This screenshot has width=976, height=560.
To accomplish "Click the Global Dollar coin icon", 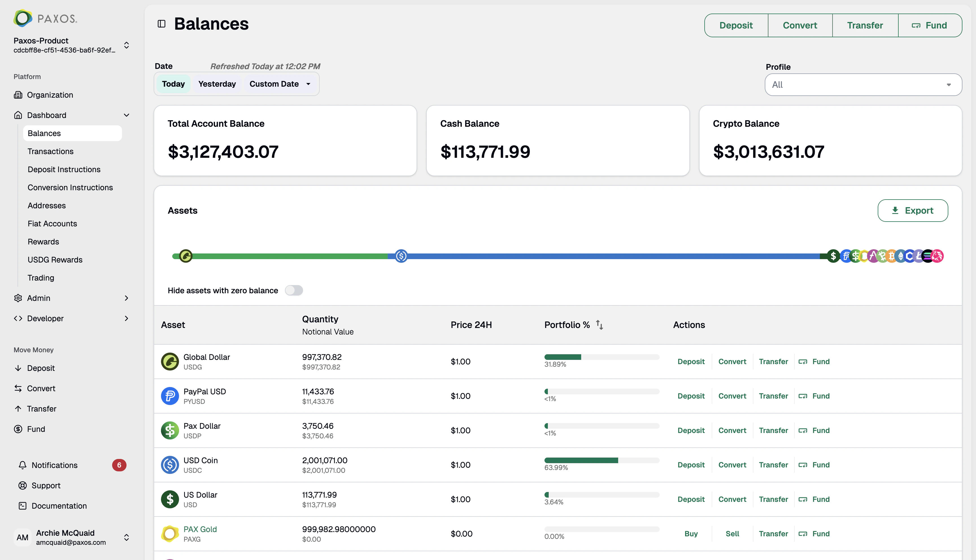I will click(170, 361).
